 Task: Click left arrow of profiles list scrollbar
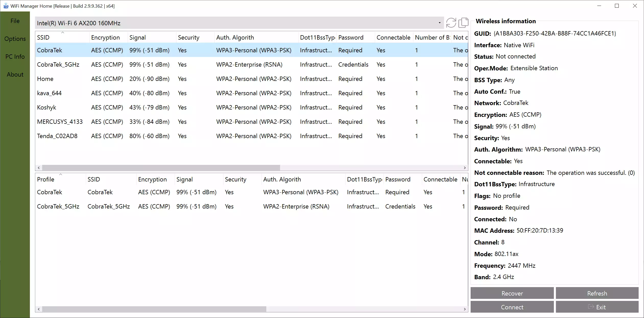[39, 309]
